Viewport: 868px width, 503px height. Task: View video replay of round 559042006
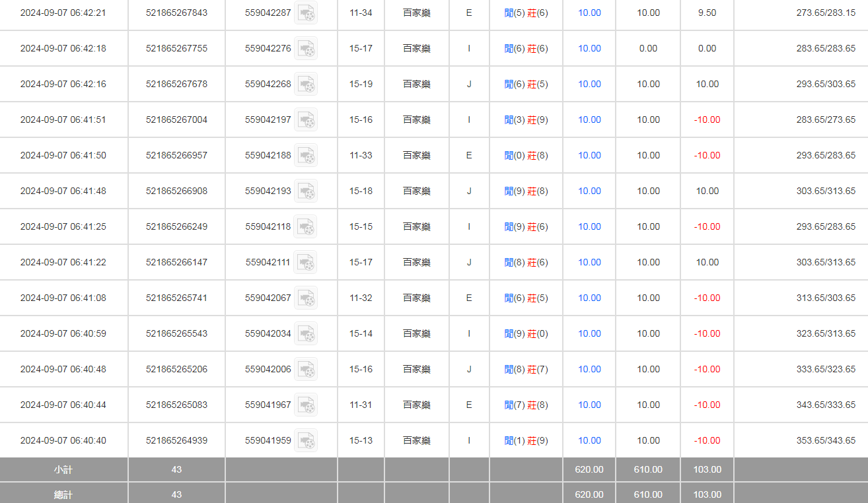point(305,370)
